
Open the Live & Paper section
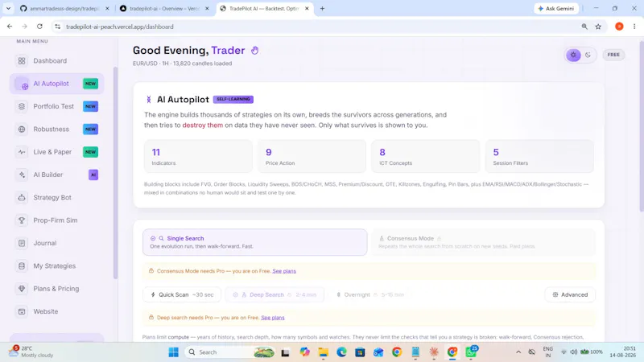point(56,152)
